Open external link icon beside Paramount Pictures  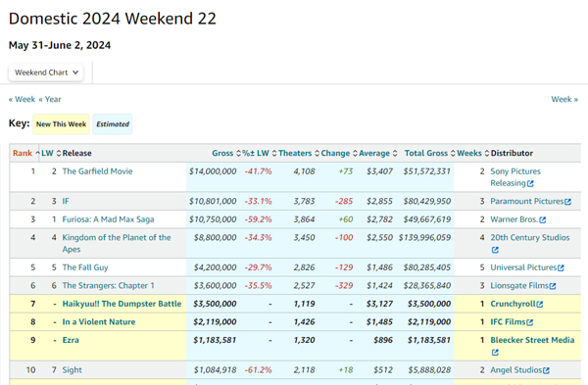[568, 202]
